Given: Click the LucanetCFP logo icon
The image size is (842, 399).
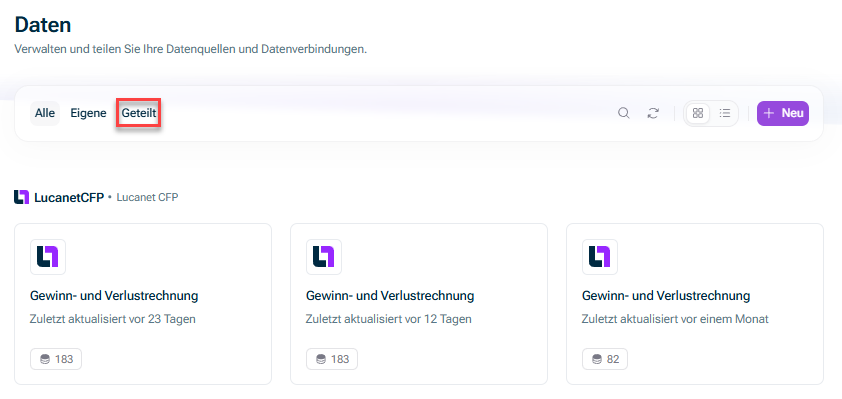Looking at the screenshot, I should [x=21, y=197].
